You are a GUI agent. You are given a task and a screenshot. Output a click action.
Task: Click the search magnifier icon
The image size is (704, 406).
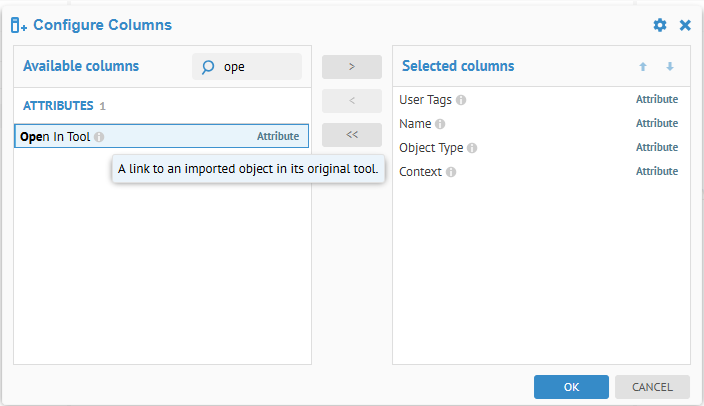click(x=208, y=67)
